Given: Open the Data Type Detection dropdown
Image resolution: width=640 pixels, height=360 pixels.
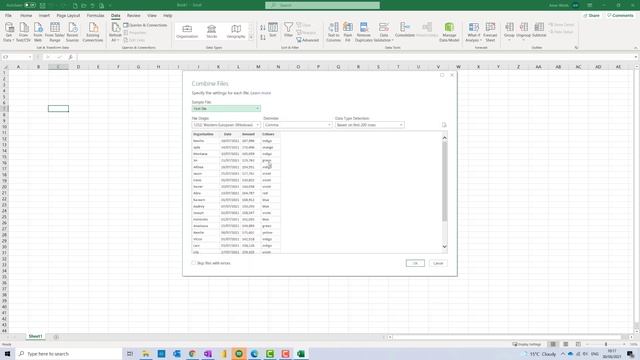Looking at the screenshot, I should 369,125.
